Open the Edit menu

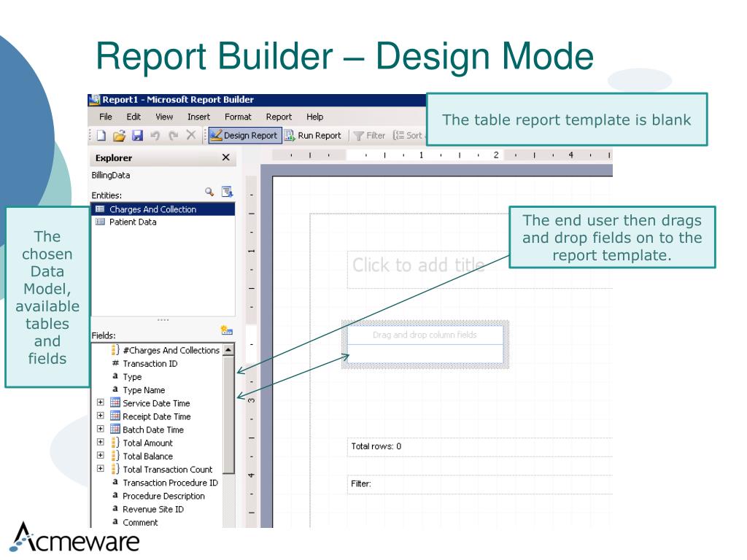point(133,117)
